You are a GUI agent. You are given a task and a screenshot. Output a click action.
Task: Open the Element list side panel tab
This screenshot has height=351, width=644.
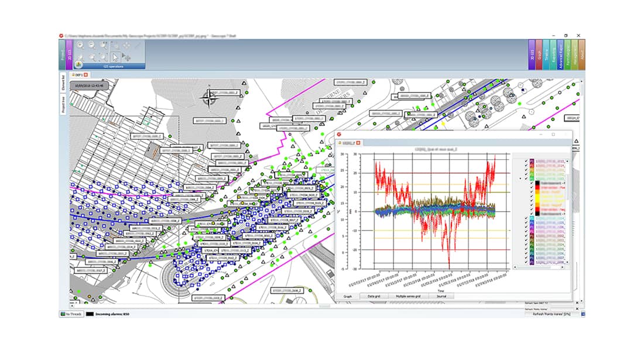pos(63,82)
